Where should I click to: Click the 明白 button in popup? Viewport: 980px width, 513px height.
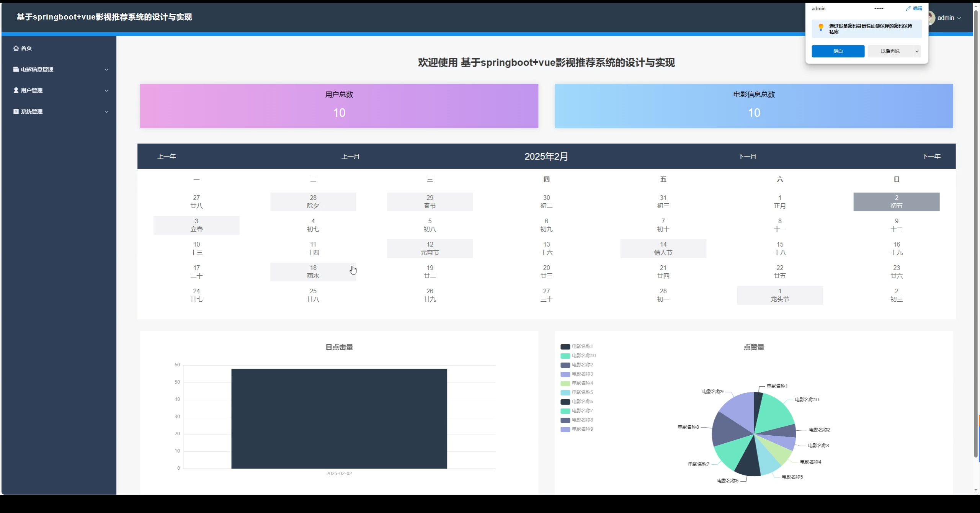pyautogui.click(x=838, y=51)
